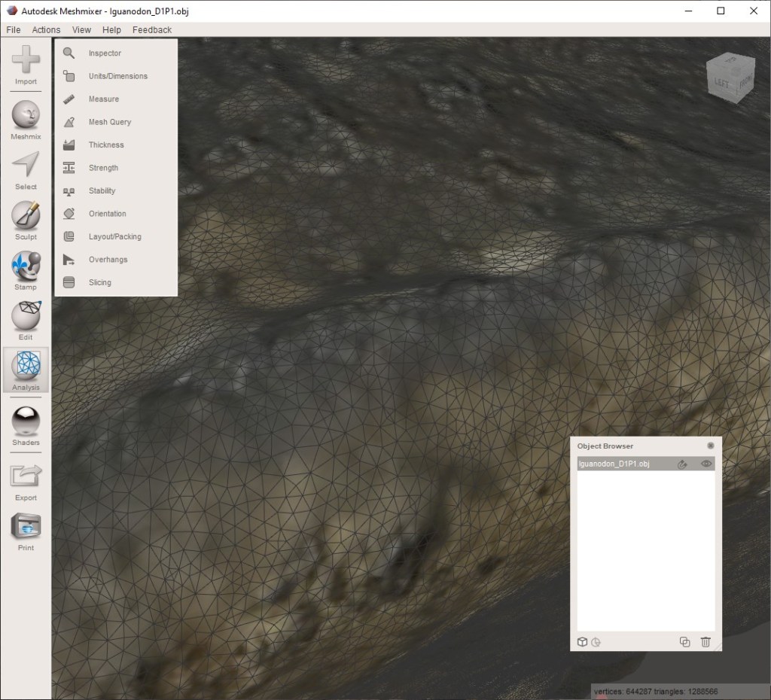The image size is (771, 700).
Task: Collapse the Analysis tool submenu
Action: pyautogui.click(x=26, y=369)
